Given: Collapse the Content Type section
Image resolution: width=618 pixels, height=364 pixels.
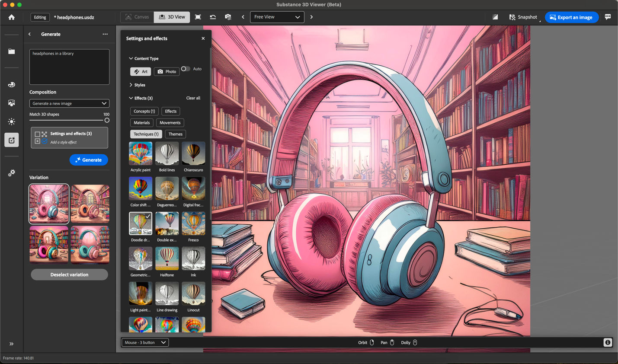Looking at the screenshot, I should point(144,58).
